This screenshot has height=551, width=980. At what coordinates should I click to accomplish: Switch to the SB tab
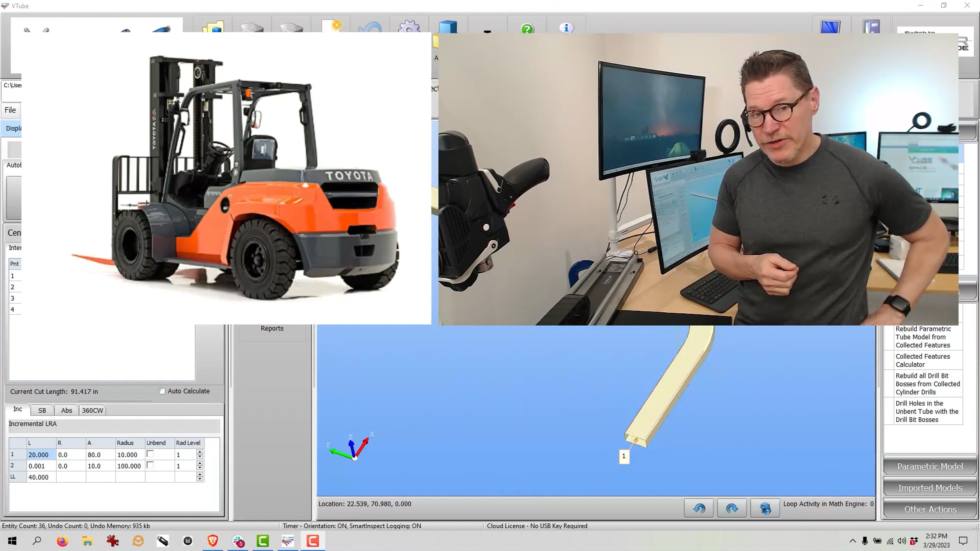(42, 410)
